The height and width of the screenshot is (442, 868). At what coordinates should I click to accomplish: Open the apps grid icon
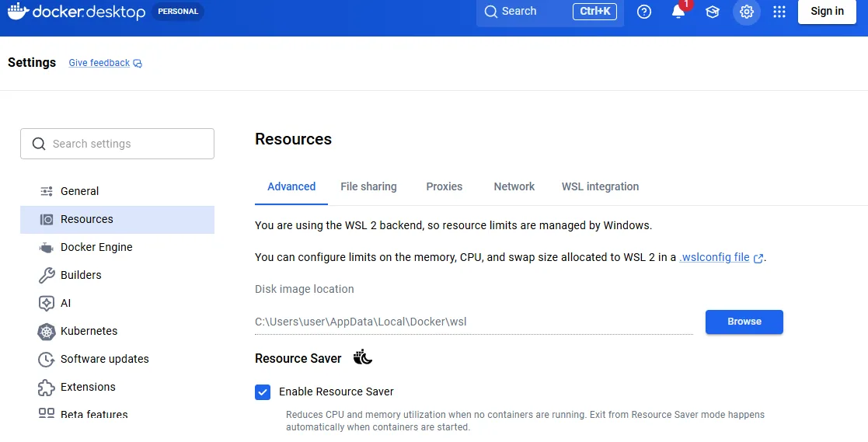coord(779,12)
